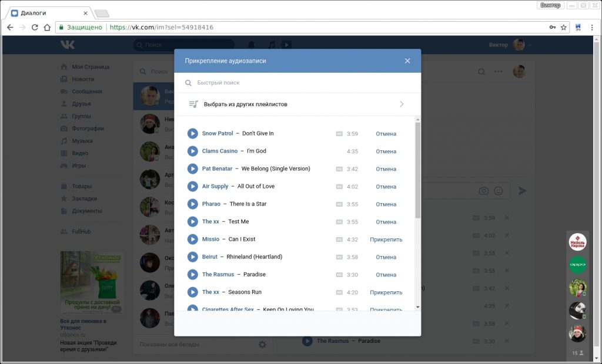This screenshot has width=602, height=364.
Task: Cancel attachment of Clams Casino track
Action: (x=386, y=151)
